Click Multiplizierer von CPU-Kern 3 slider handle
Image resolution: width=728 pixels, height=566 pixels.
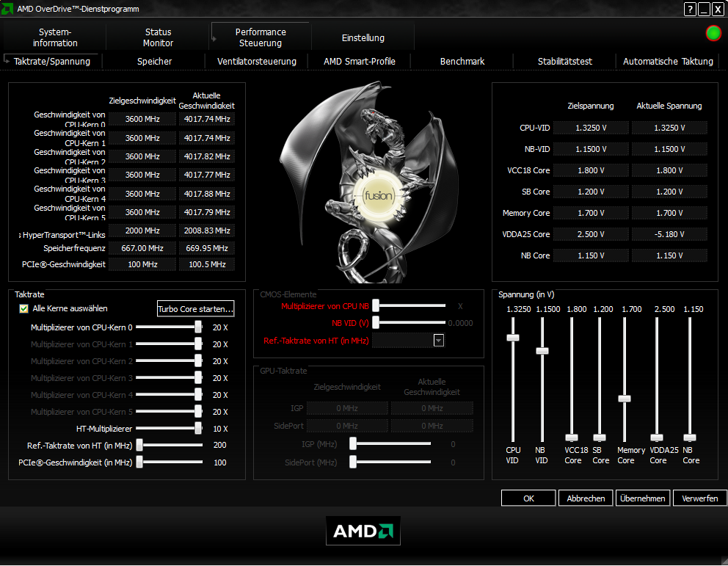click(198, 378)
